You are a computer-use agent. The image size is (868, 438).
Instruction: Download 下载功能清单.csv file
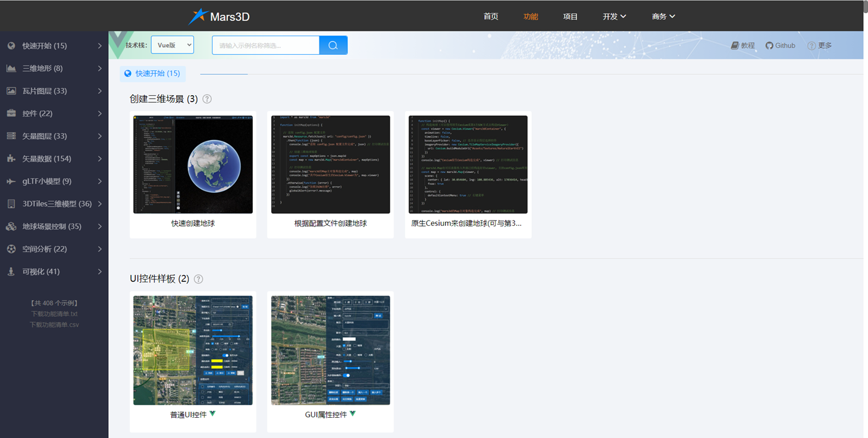(x=54, y=325)
